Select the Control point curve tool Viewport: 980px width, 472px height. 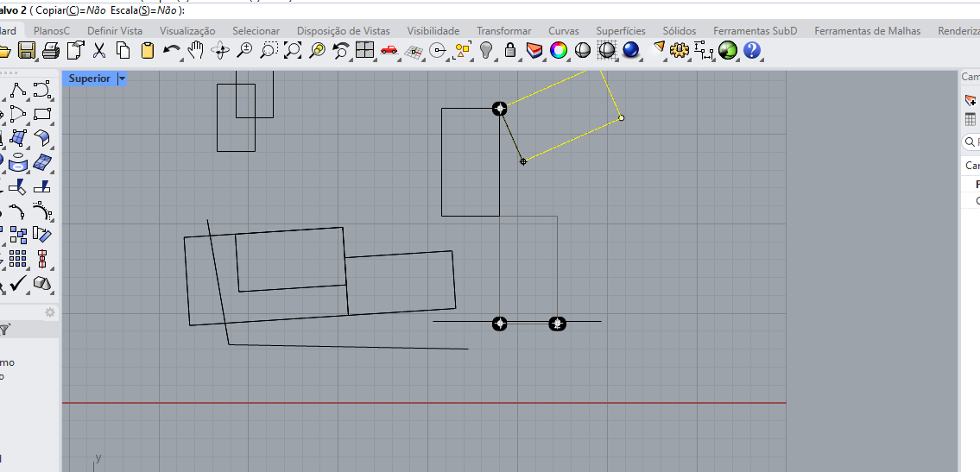click(x=41, y=91)
